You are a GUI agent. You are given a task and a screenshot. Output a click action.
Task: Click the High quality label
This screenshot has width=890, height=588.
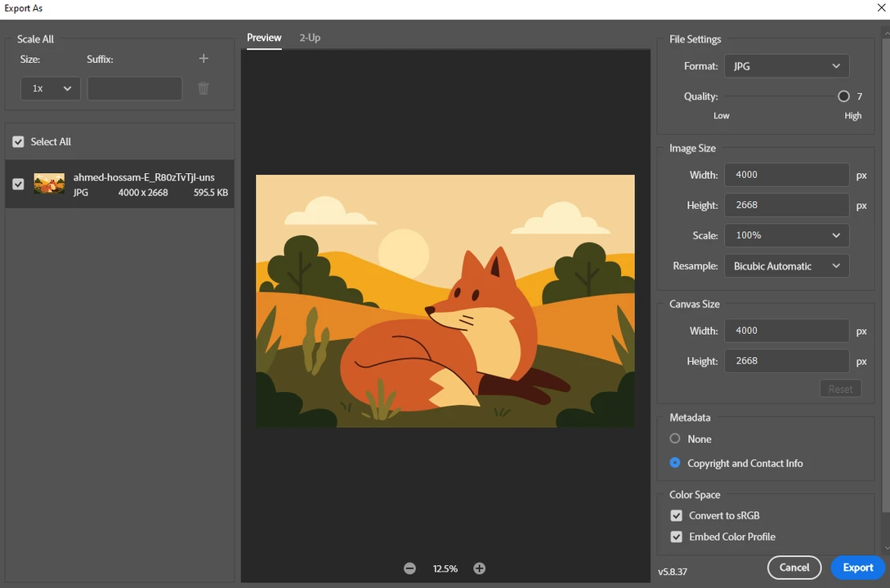[852, 116]
